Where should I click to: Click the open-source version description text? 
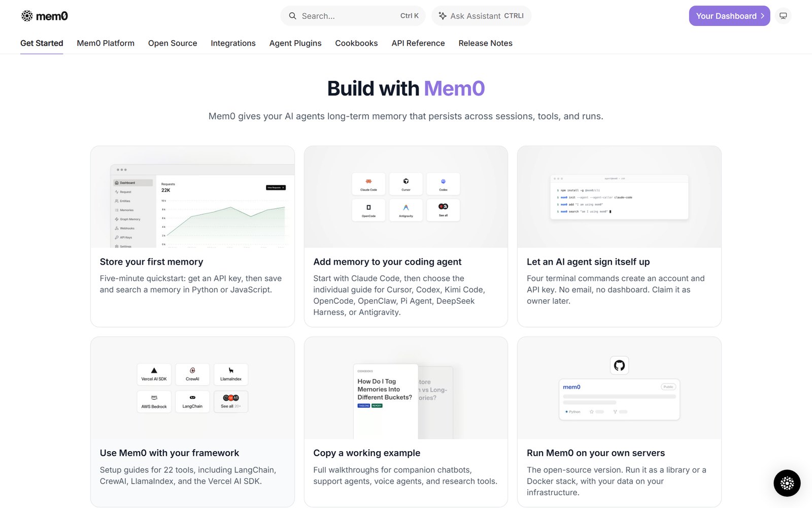tap(616, 481)
